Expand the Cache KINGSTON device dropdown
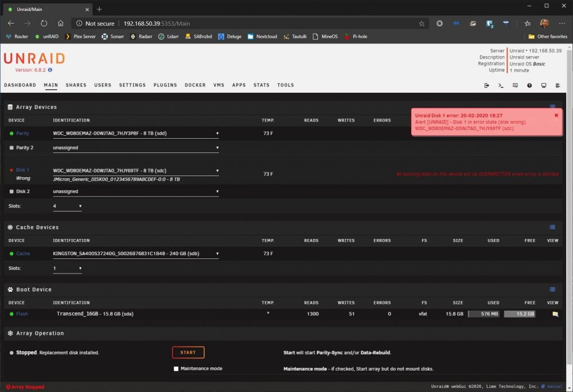 (x=136, y=253)
